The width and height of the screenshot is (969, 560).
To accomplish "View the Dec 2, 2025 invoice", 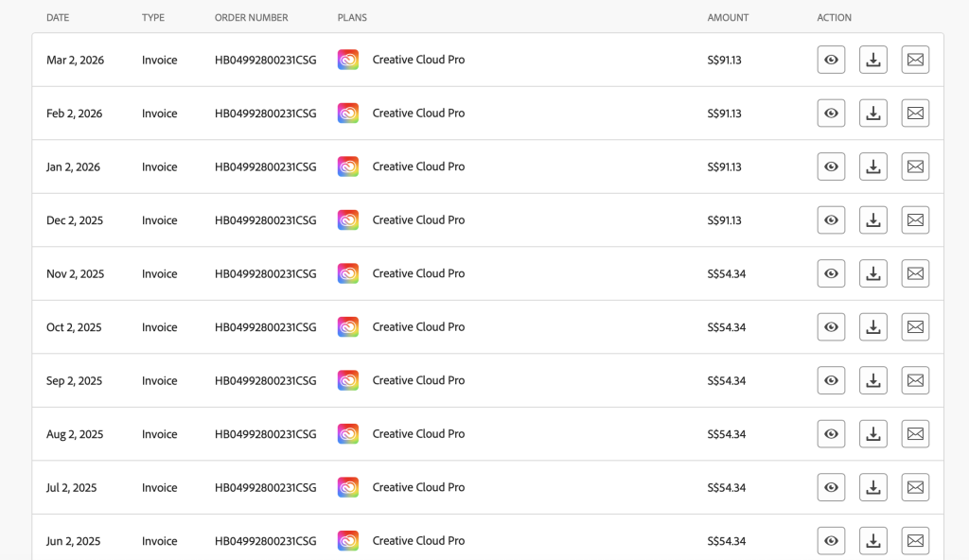I will (831, 220).
